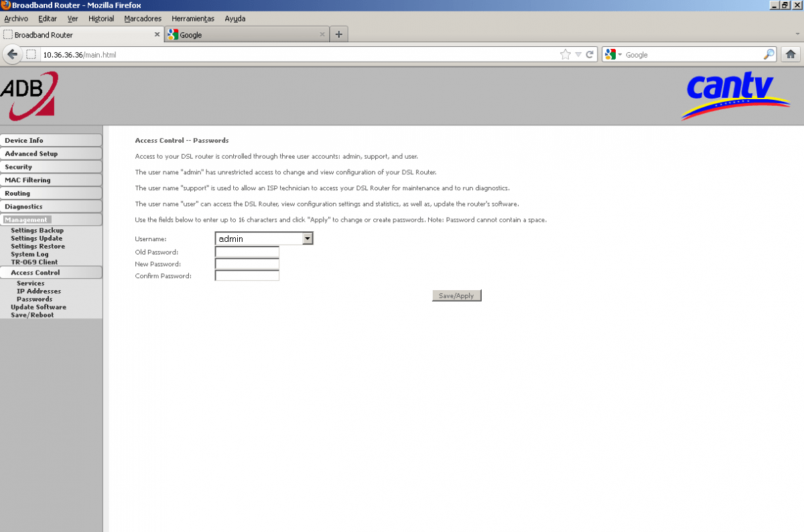The width and height of the screenshot is (804, 532).
Task: Switch to the Google tab
Action: [x=247, y=34]
